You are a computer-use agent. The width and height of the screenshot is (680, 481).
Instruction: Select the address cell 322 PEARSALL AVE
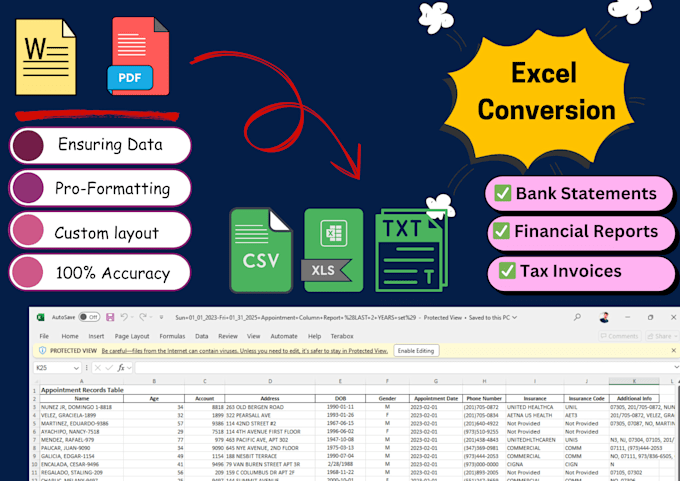tap(270, 415)
